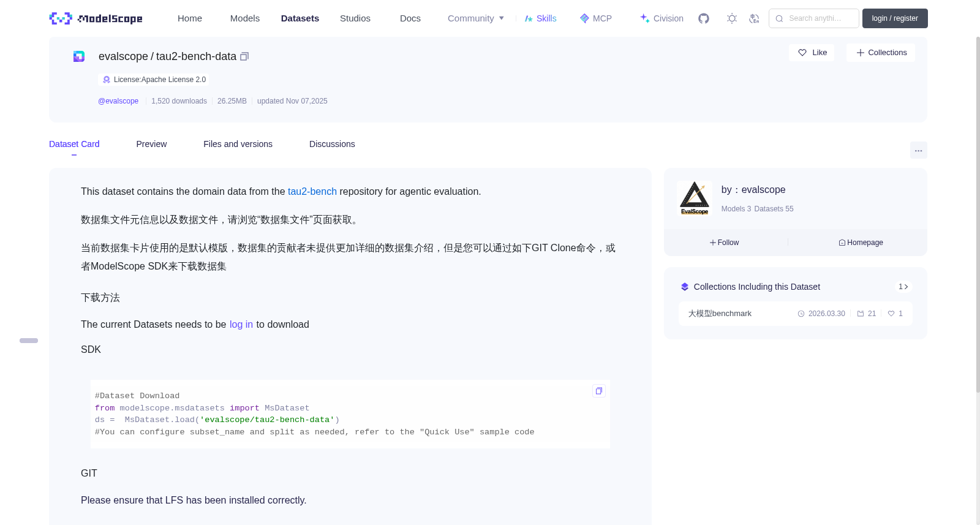The height and width of the screenshot is (525, 980).
Task: Switch to Files and versions tab
Action: coord(238,144)
